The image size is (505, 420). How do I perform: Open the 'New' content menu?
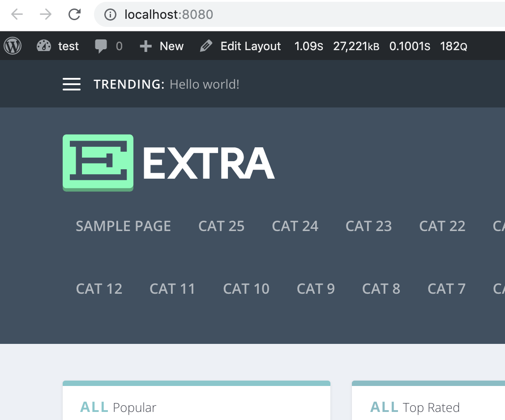(x=171, y=46)
